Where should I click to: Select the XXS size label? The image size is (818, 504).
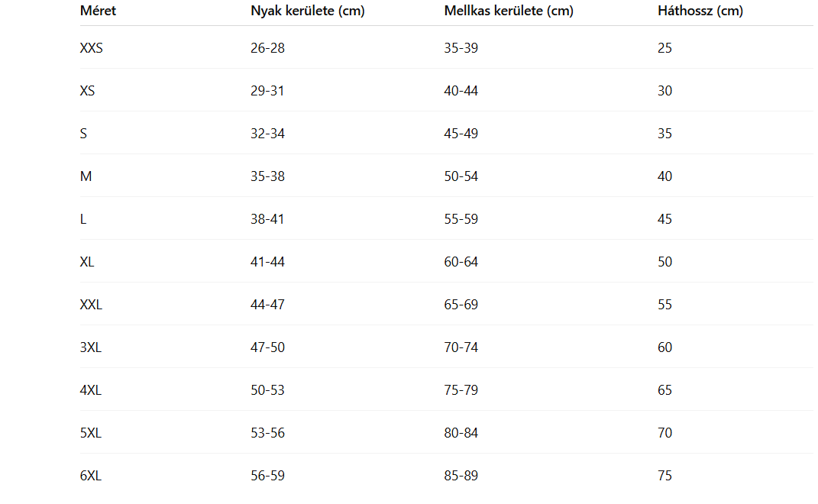pos(91,48)
